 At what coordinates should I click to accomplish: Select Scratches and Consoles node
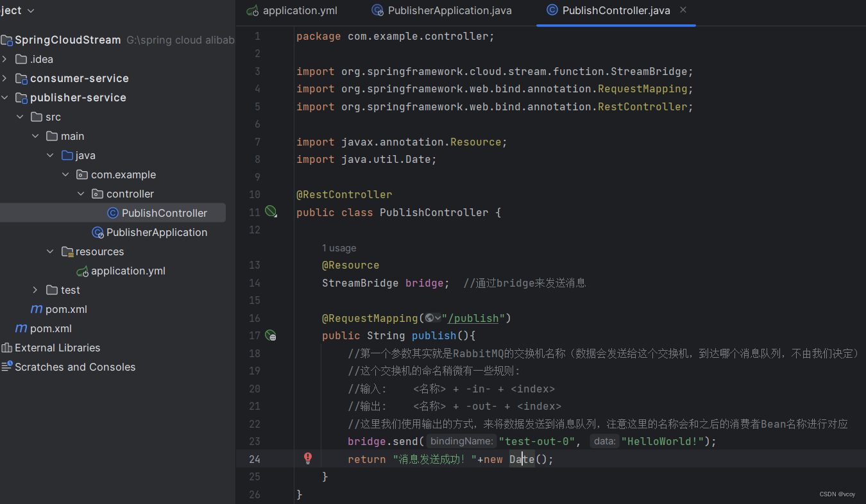(x=75, y=367)
